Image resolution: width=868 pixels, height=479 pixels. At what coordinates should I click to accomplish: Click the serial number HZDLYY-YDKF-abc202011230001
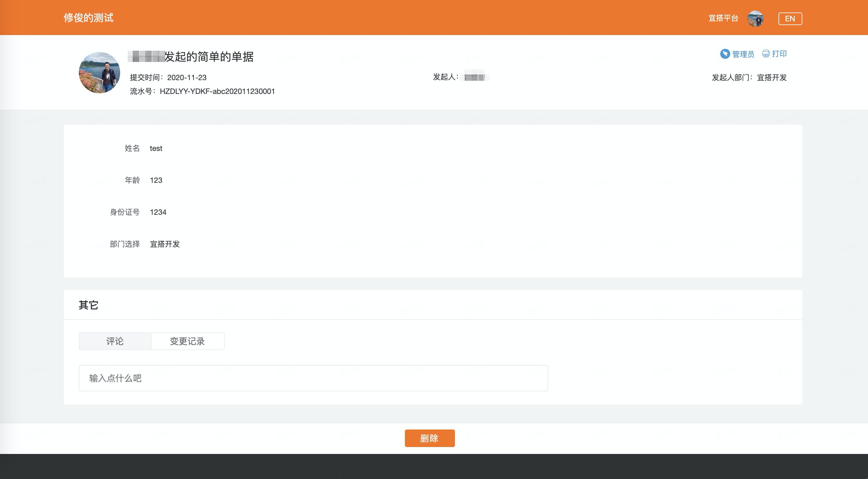coord(217,91)
